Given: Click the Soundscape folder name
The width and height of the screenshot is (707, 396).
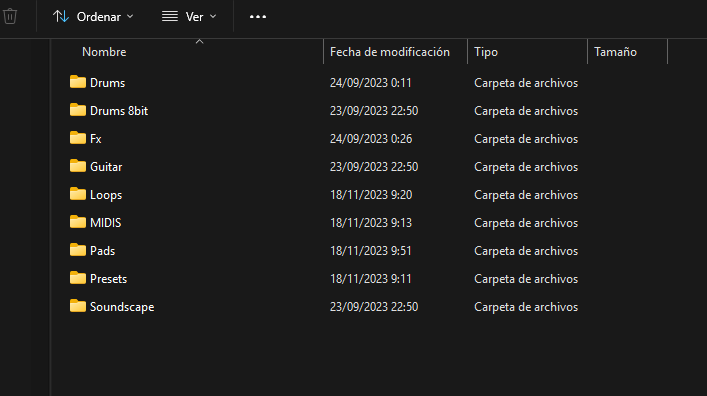Looking at the screenshot, I should [x=122, y=307].
